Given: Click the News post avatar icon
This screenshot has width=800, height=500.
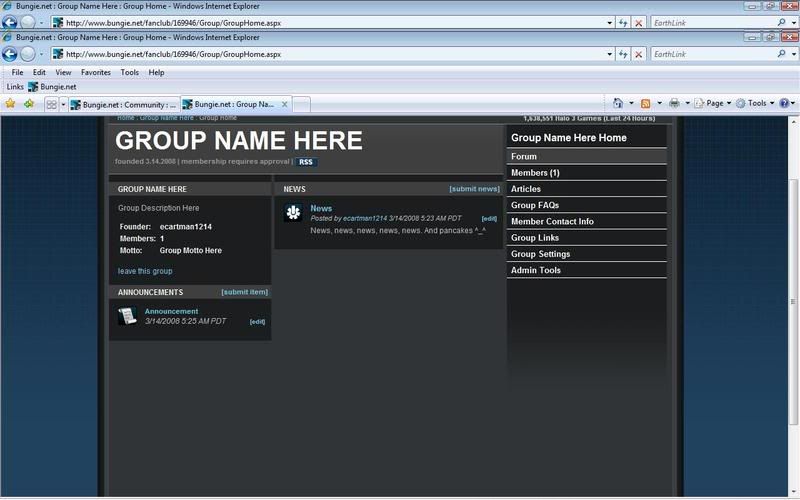Looking at the screenshot, I should tap(293, 212).
